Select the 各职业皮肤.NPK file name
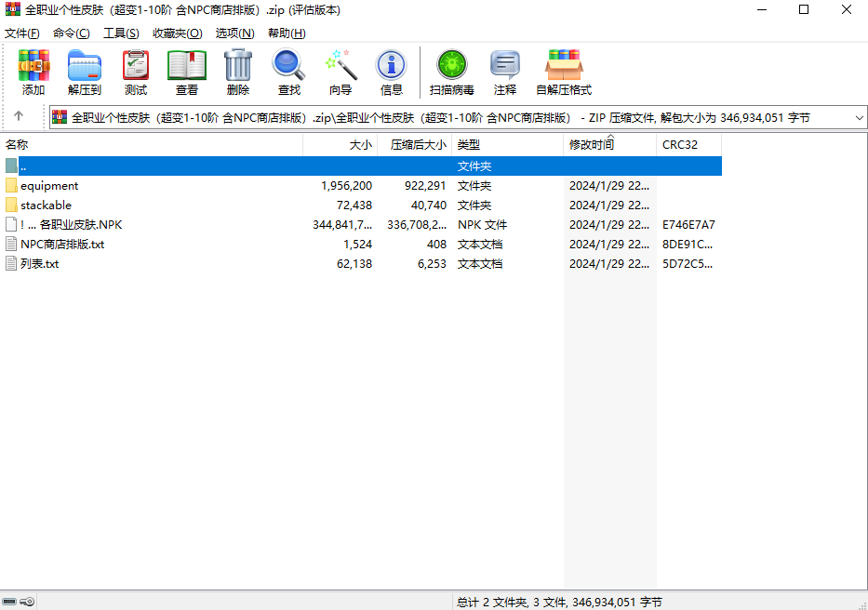The image size is (868, 610). click(72, 224)
